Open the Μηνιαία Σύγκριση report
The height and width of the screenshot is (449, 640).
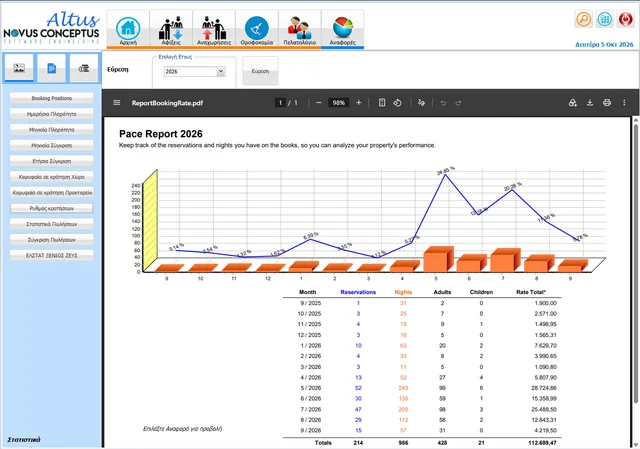[52, 145]
